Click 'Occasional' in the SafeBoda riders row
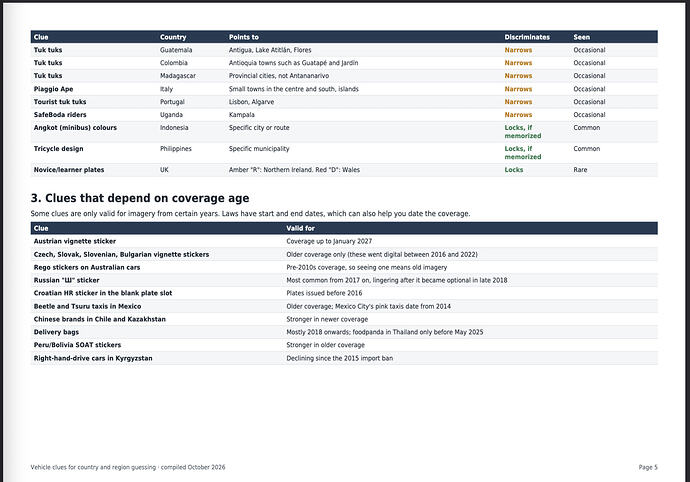 click(x=589, y=114)
